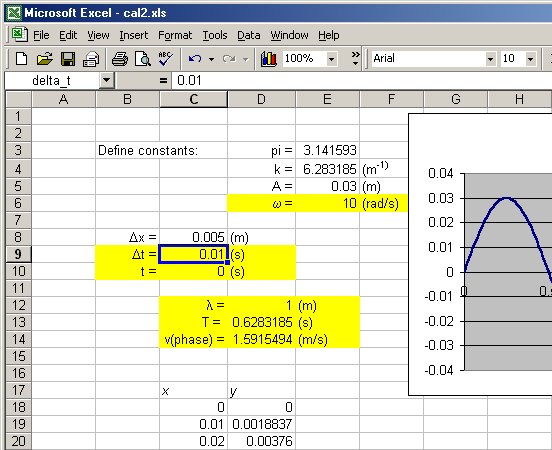
Task: Open the 100% zoom dropdown
Action: 331,59
